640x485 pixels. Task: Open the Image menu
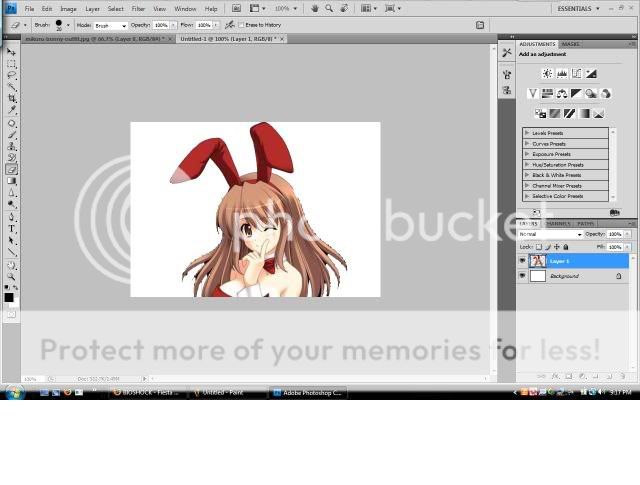click(69, 9)
